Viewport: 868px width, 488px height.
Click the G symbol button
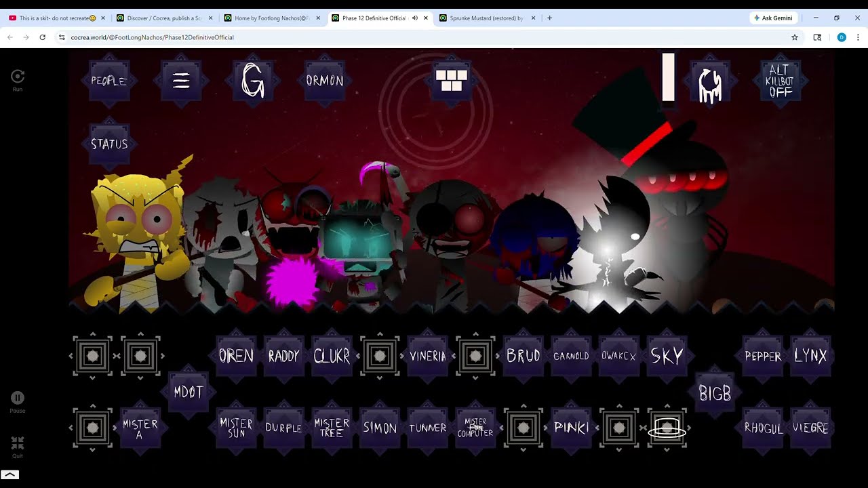pos(252,81)
